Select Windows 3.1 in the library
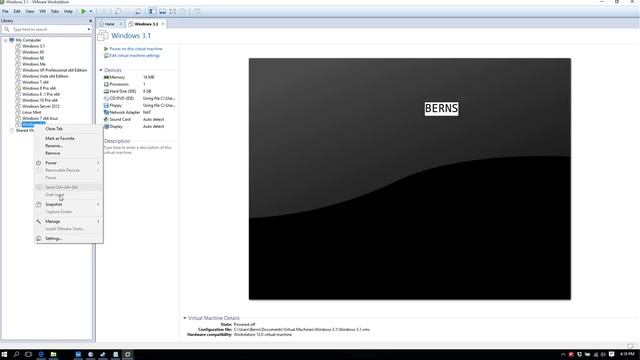The image size is (640, 360). pos(33,46)
